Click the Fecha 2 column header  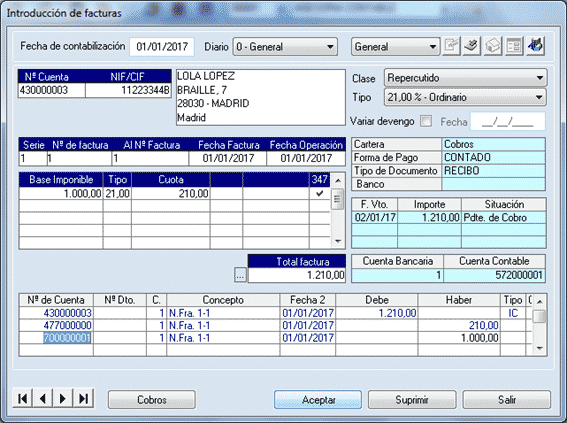[x=308, y=300]
